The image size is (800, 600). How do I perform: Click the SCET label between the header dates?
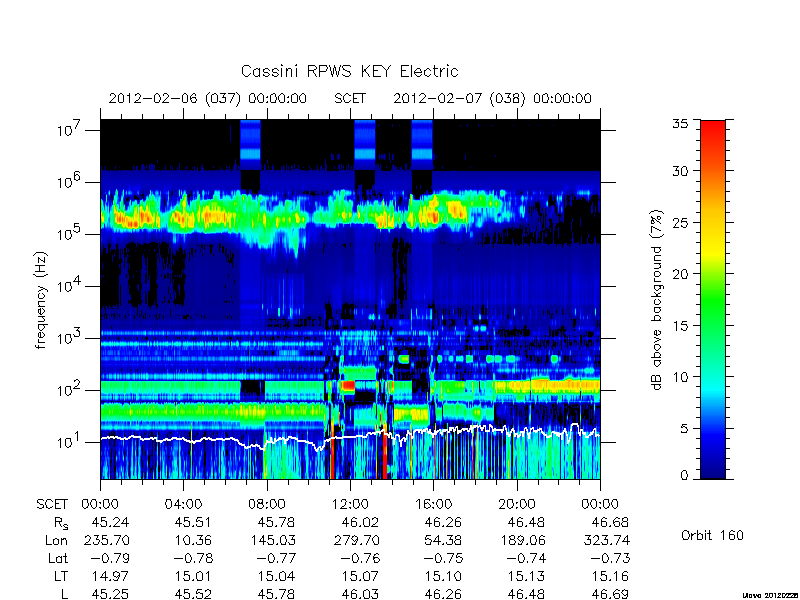pos(350,98)
